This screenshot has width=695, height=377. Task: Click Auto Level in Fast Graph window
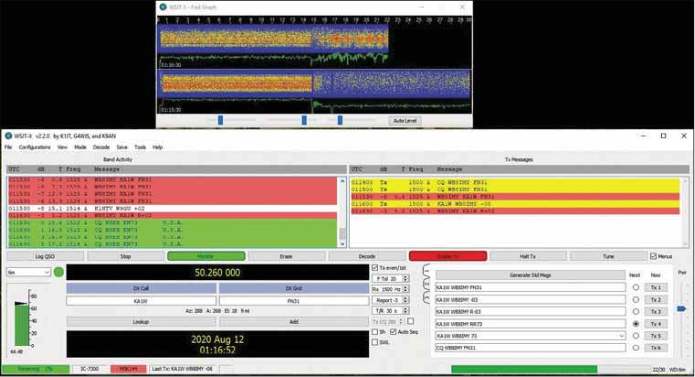pyautogui.click(x=405, y=120)
